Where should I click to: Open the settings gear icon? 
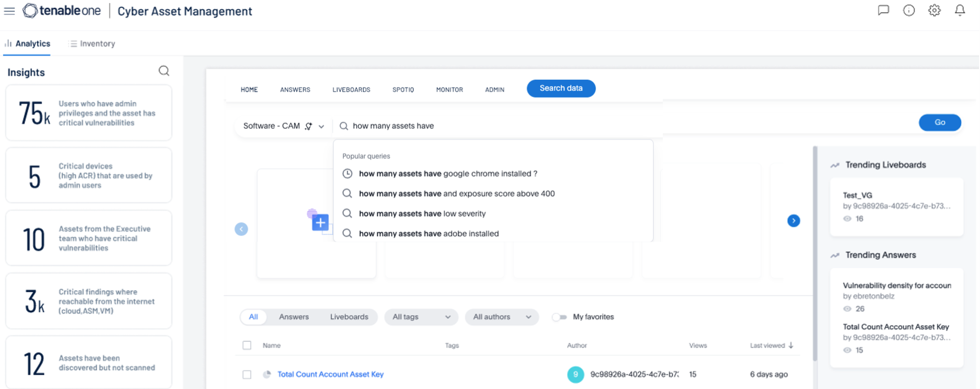coord(934,10)
